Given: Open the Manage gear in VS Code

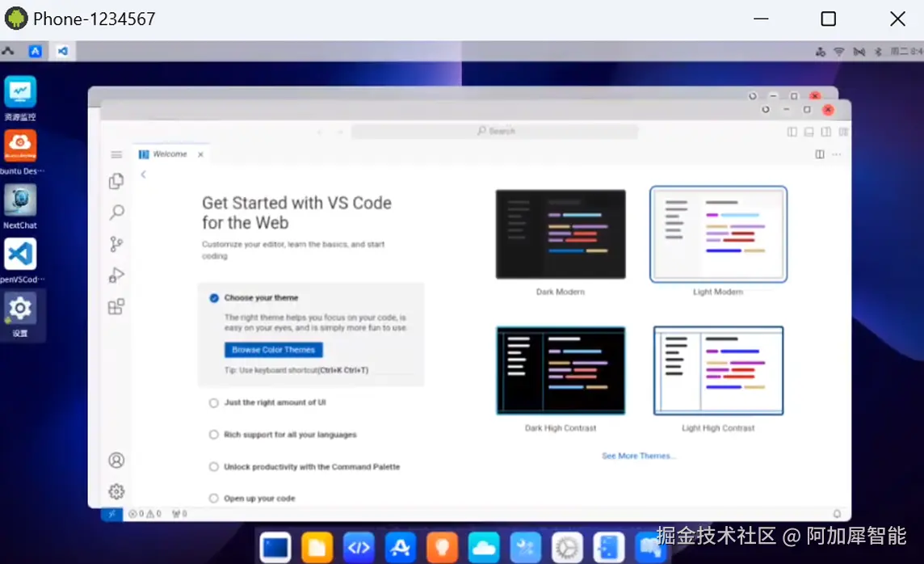Looking at the screenshot, I should (116, 491).
